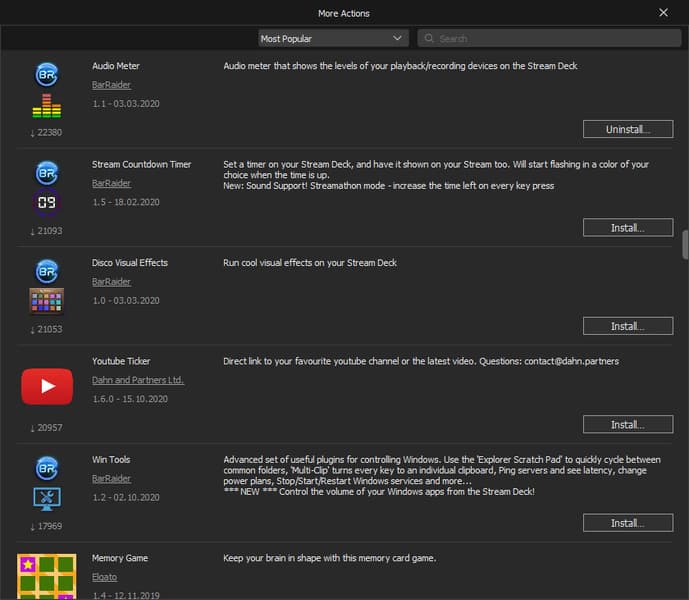Click the Stream Countdown Timer 09 clock icon
This screenshot has width=689, height=600.
[47, 202]
